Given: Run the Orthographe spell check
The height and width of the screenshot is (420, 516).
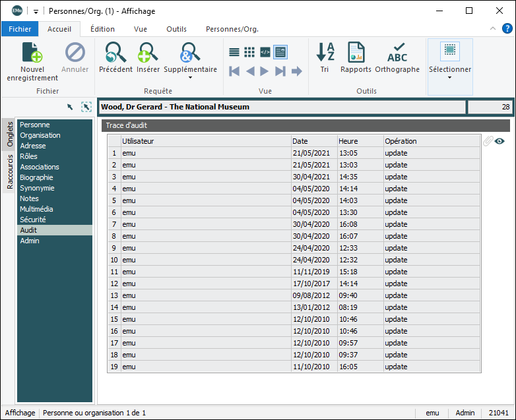Looking at the screenshot, I should (x=397, y=53).
